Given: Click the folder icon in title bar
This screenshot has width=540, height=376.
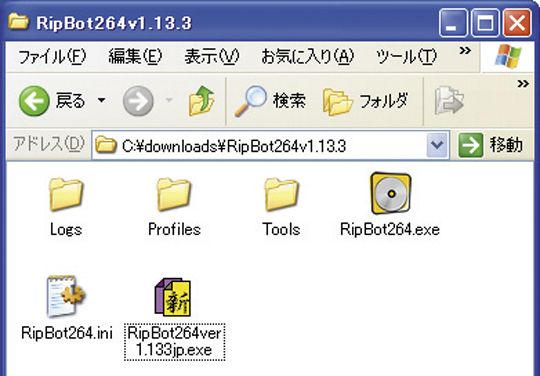Looking at the screenshot, I should 19,21.
